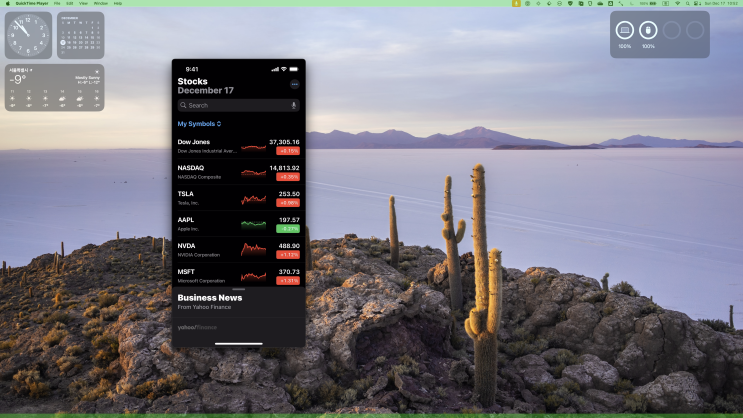743x418 pixels.
Task: Click into the Stocks Search field
Action: tap(238, 105)
